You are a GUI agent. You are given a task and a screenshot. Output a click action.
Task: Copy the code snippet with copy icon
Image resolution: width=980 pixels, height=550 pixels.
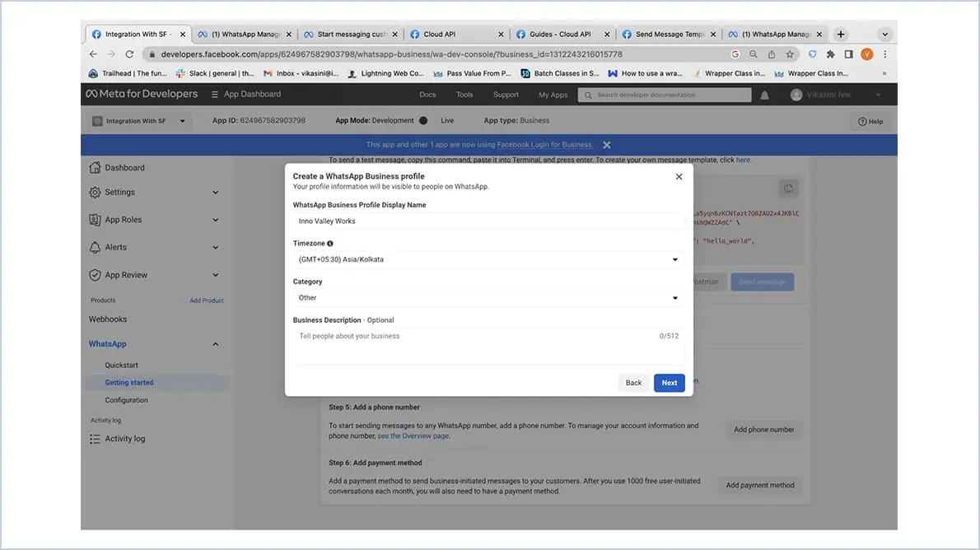click(789, 188)
